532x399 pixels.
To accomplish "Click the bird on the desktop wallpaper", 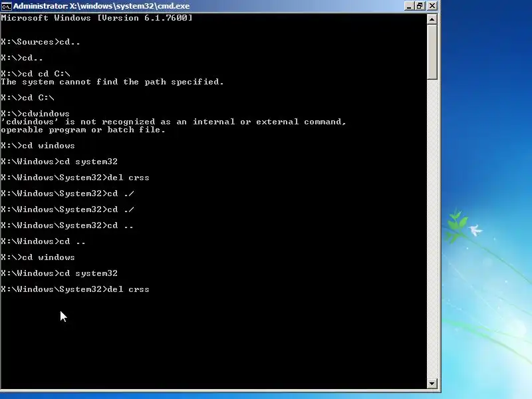I will pyautogui.click(x=475, y=230).
